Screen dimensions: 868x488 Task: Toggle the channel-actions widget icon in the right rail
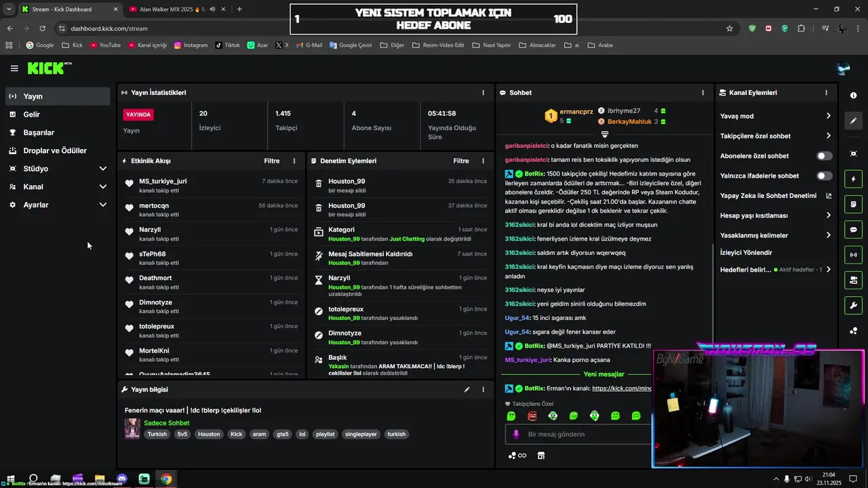click(x=854, y=280)
